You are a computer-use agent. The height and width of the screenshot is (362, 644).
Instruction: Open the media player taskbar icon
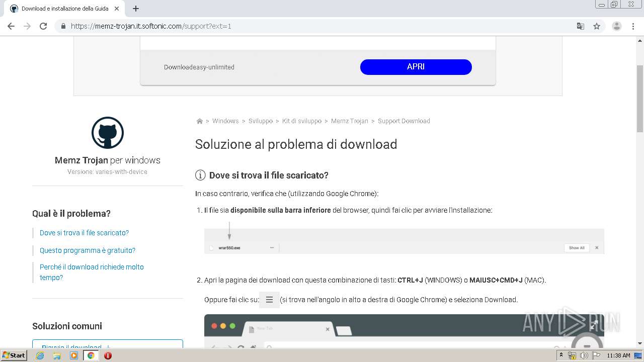pos(74,355)
